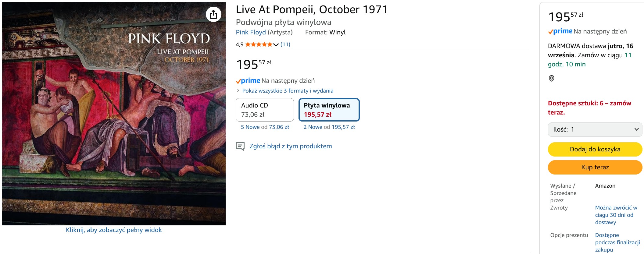644x254 pixels.
Task: Click '5 Nowe od 73,06 zł' offers link
Action: tap(265, 127)
